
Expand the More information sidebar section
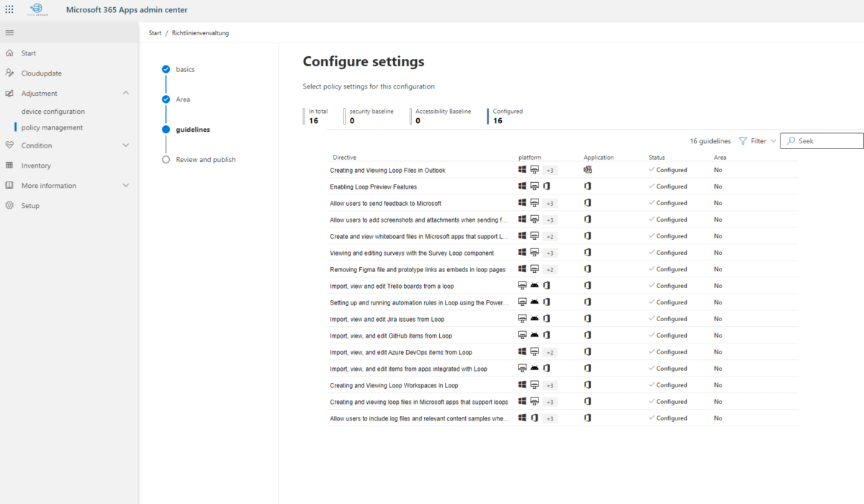[126, 185]
